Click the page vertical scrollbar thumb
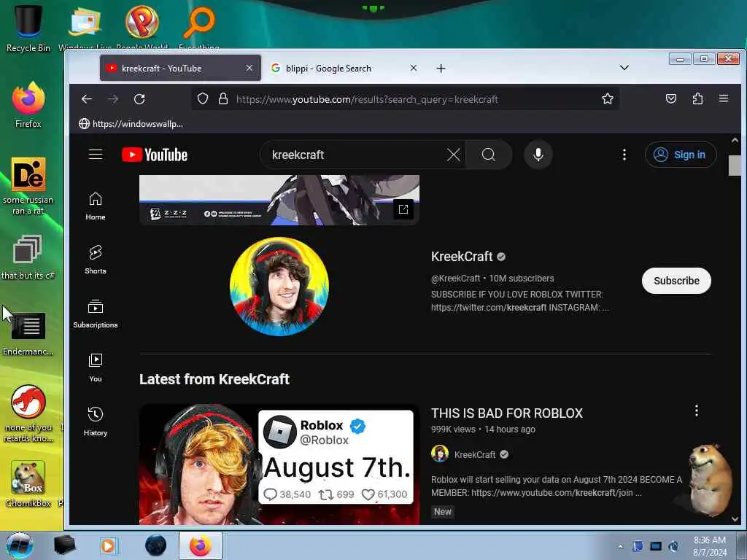747x560 pixels. (734, 166)
